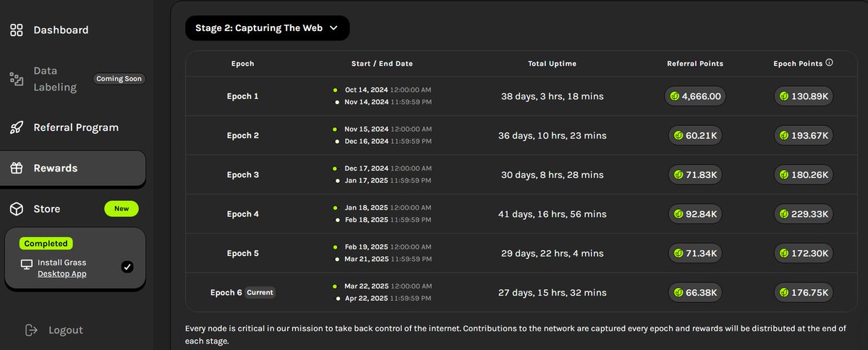
Task: Click the New badge beside Store
Action: [122, 208]
